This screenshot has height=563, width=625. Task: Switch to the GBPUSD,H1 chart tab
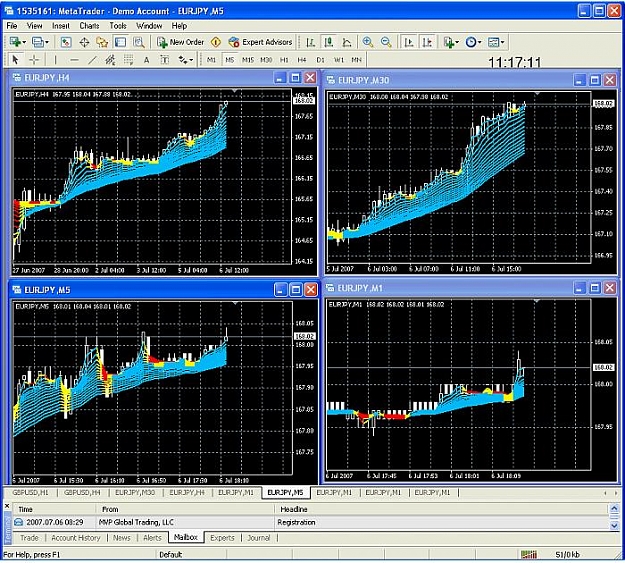30,493
